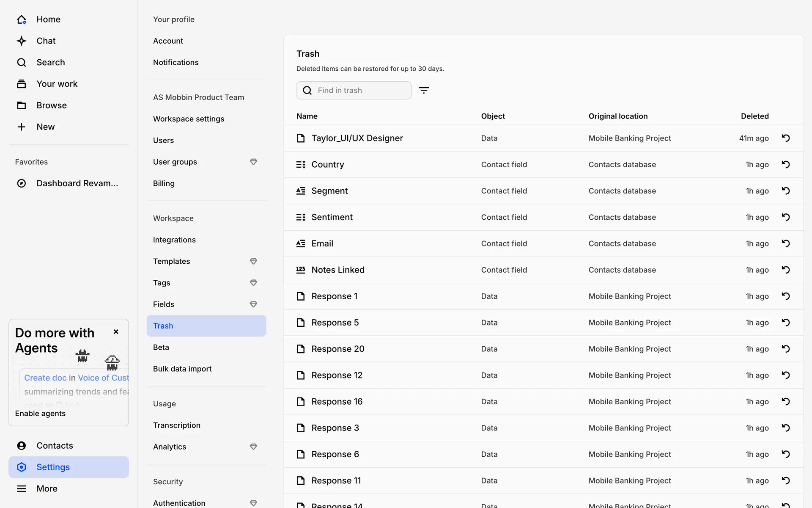Open the More menu in sidebar

(x=47, y=489)
